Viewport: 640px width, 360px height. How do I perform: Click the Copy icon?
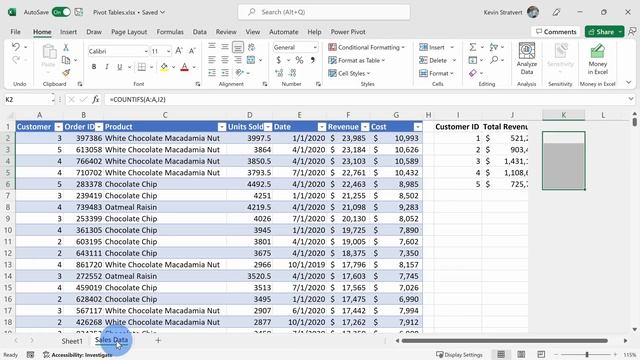[x=66, y=60]
